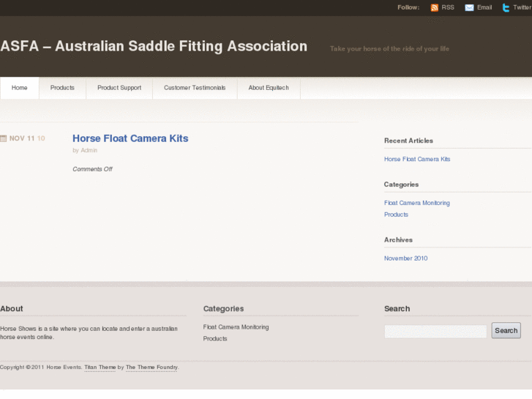This screenshot has height=399, width=532.
Task: Click the orange RSS feed icon
Action: coord(435,7)
